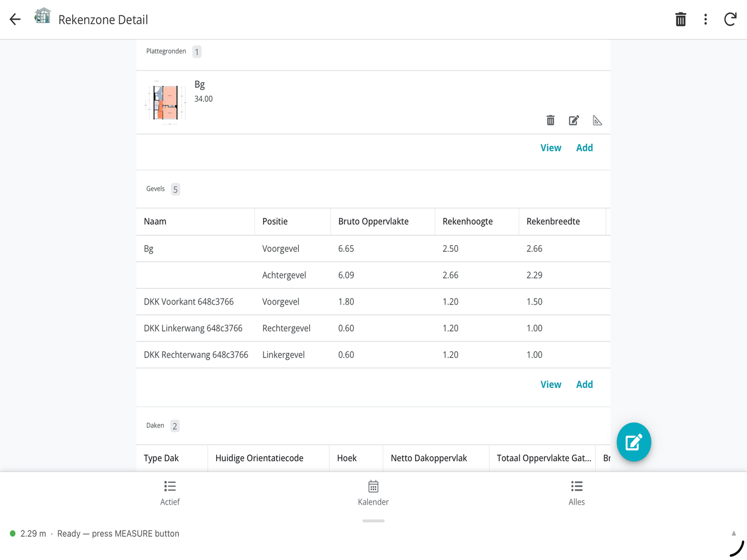Delete the rekenzone via top trash icon

(x=680, y=20)
